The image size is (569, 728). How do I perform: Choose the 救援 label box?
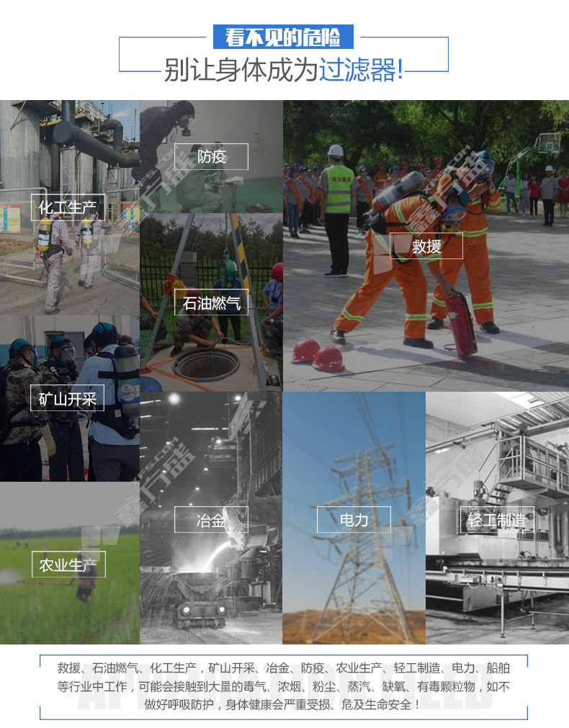click(426, 246)
